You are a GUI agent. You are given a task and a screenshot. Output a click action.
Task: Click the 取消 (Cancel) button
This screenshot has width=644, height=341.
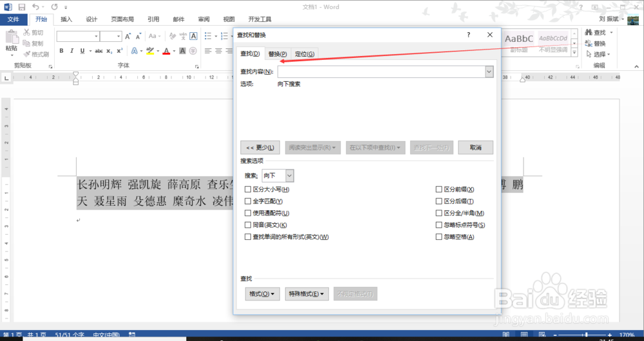476,147
